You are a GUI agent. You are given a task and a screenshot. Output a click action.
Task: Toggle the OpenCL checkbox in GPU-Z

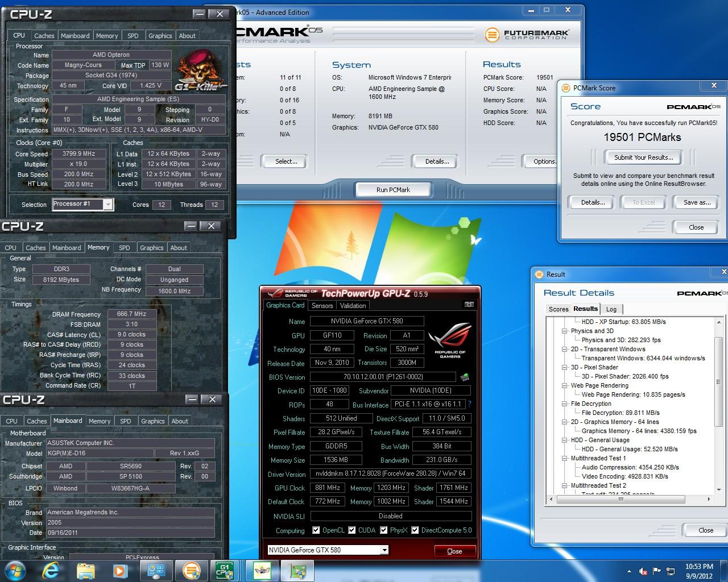[x=316, y=530]
